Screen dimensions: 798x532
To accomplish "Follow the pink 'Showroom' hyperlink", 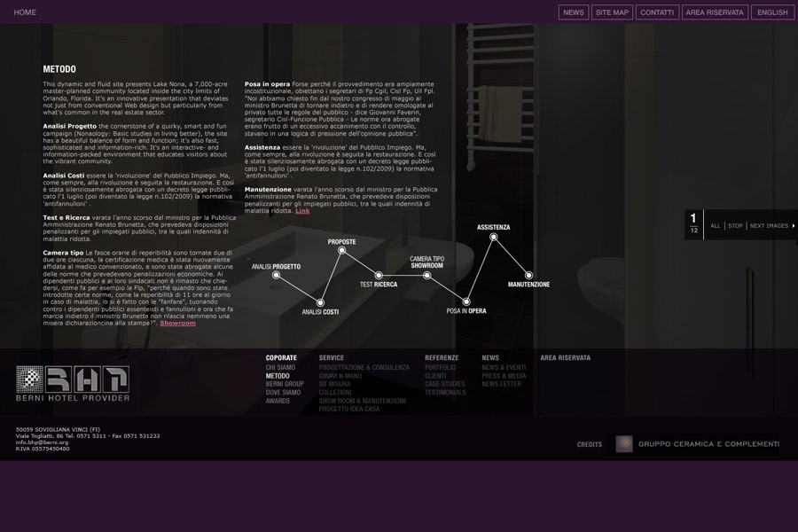I will [x=177, y=324].
